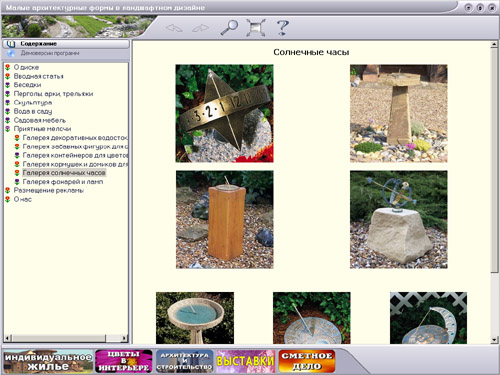Screen dimensions: 500x375
Task: Open the Садовая мебель section
Action: click(x=40, y=120)
